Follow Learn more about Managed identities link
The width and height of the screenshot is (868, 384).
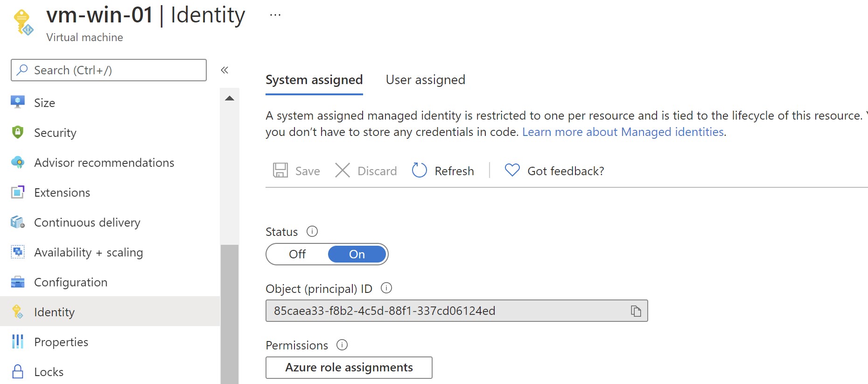623,132
